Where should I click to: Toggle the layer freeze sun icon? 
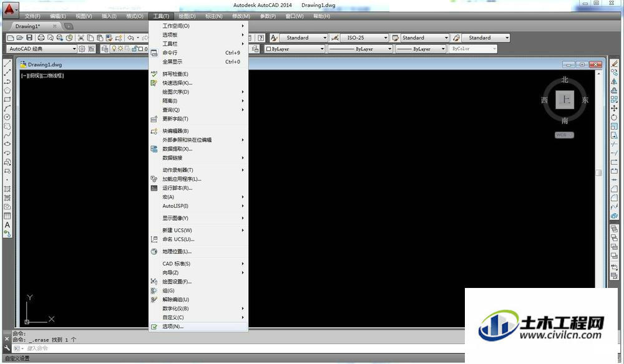(120, 49)
